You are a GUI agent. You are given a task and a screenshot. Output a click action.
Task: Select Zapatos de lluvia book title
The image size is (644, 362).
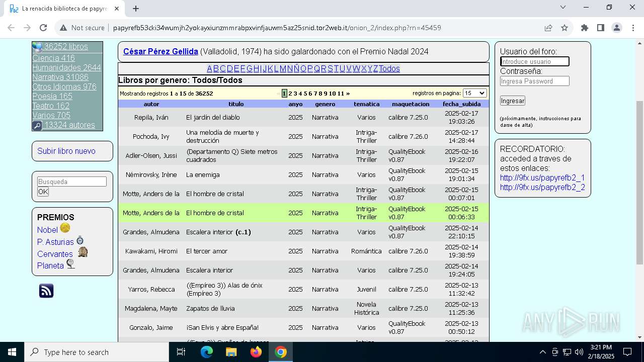(x=211, y=308)
